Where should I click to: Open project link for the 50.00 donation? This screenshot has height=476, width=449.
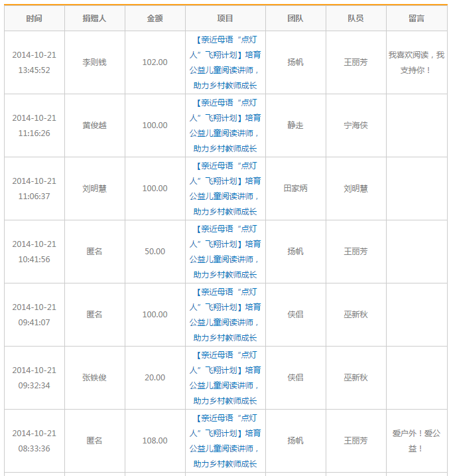(x=225, y=252)
